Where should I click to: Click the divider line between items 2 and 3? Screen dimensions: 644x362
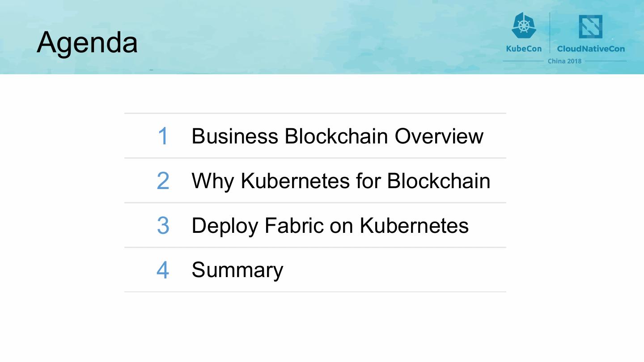click(315, 202)
